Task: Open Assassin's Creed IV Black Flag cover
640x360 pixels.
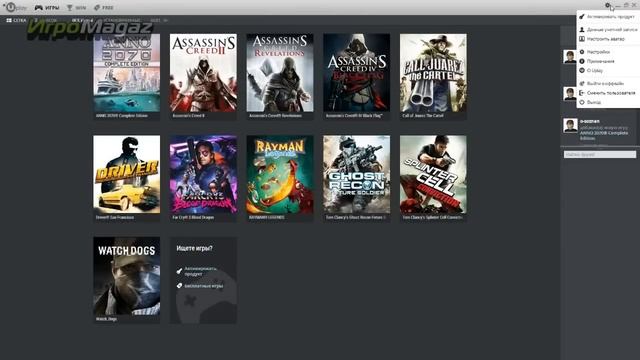Action: click(x=357, y=73)
